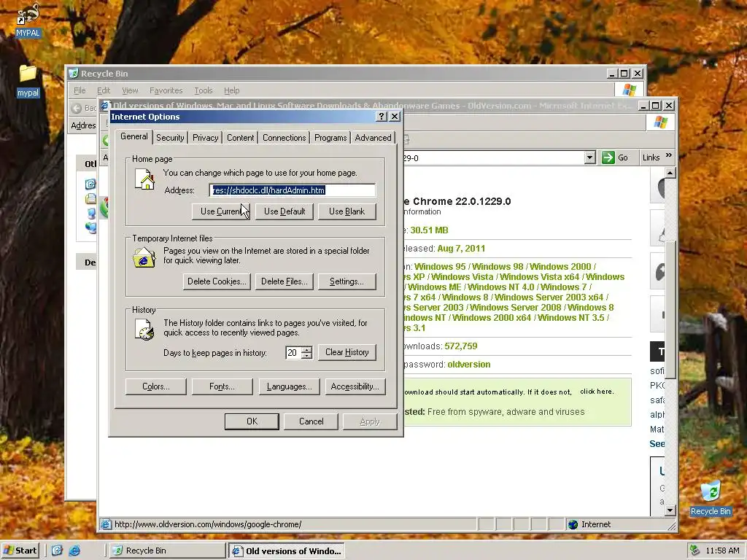Click the page icon in IE status bar
Screen dimensions: 747x560
107,524
